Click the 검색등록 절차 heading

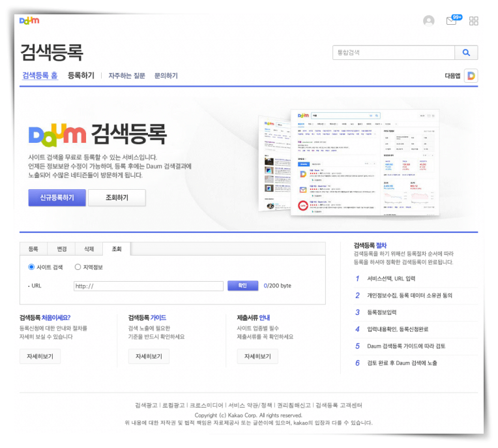pyautogui.click(x=370, y=245)
